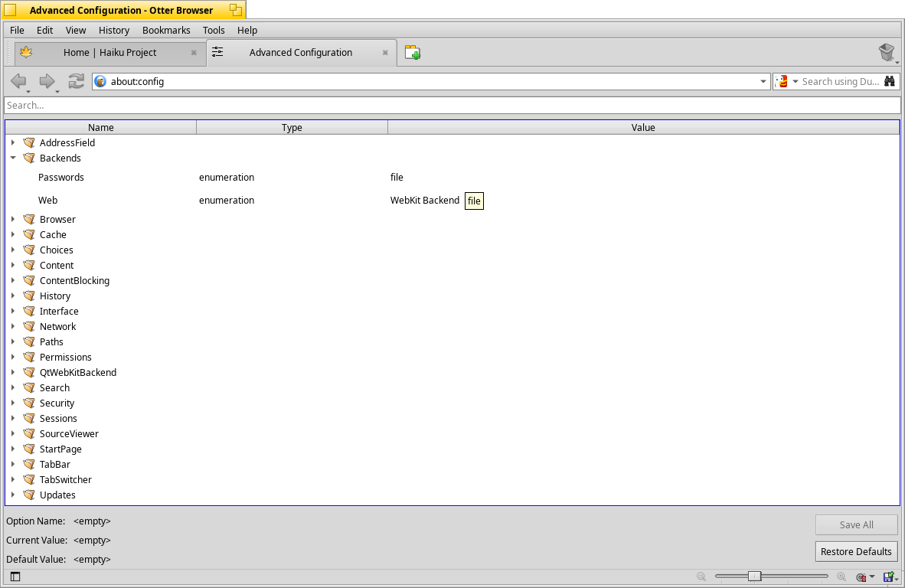Click the DuckDuckGo search engine icon
This screenshot has height=588, width=905.
tap(782, 81)
